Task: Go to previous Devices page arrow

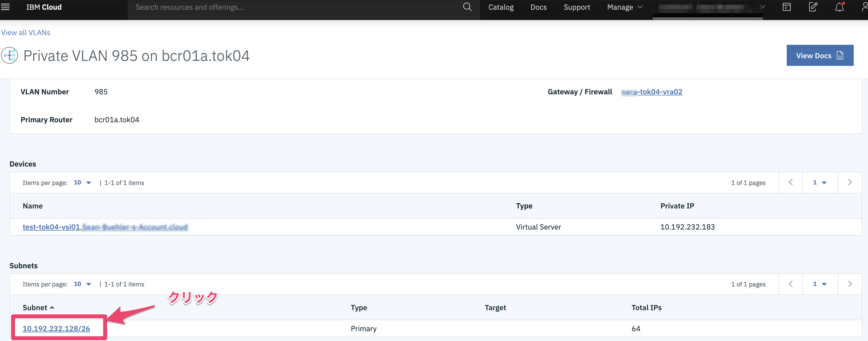Action: pyautogui.click(x=790, y=182)
